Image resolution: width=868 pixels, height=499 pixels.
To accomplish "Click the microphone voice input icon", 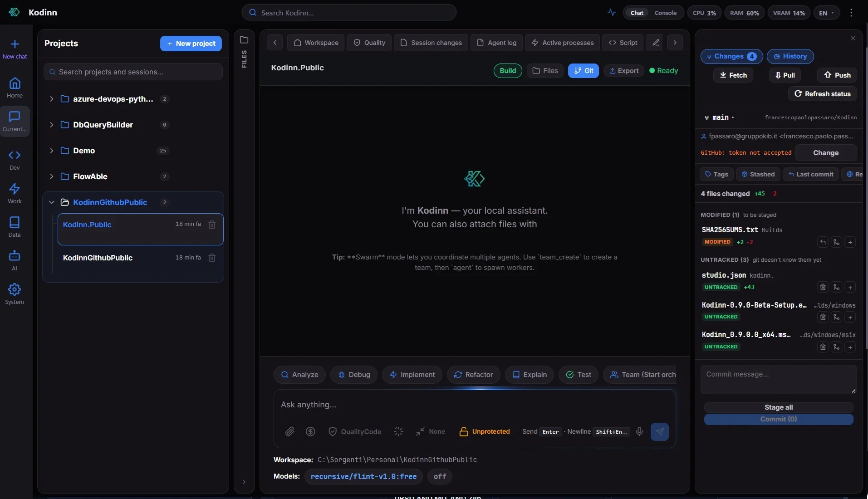I will (639, 431).
